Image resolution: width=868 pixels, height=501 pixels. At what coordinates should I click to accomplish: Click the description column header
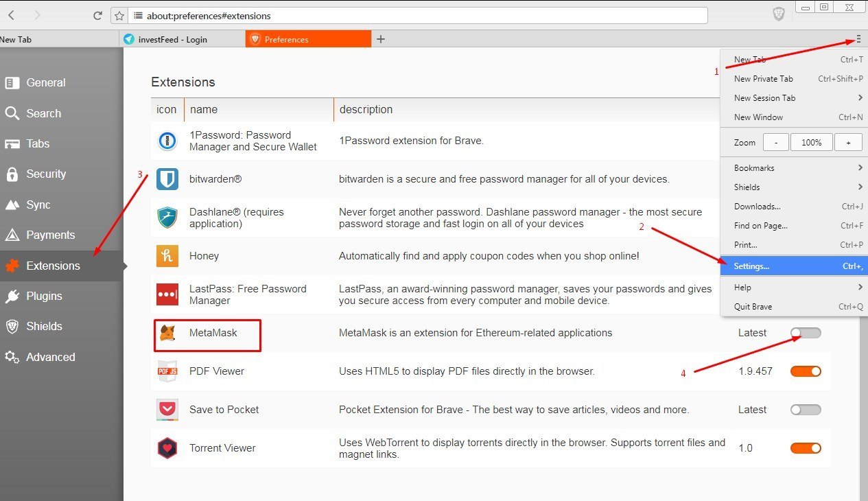click(x=366, y=109)
